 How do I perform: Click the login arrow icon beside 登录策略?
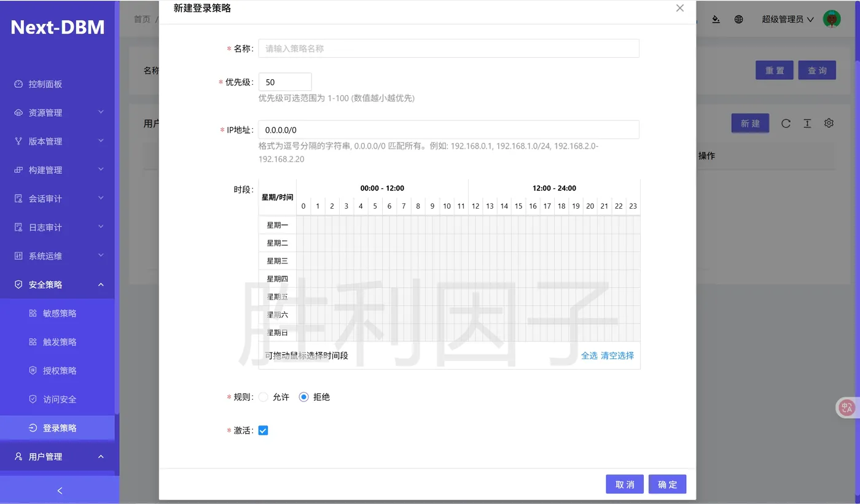33,428
